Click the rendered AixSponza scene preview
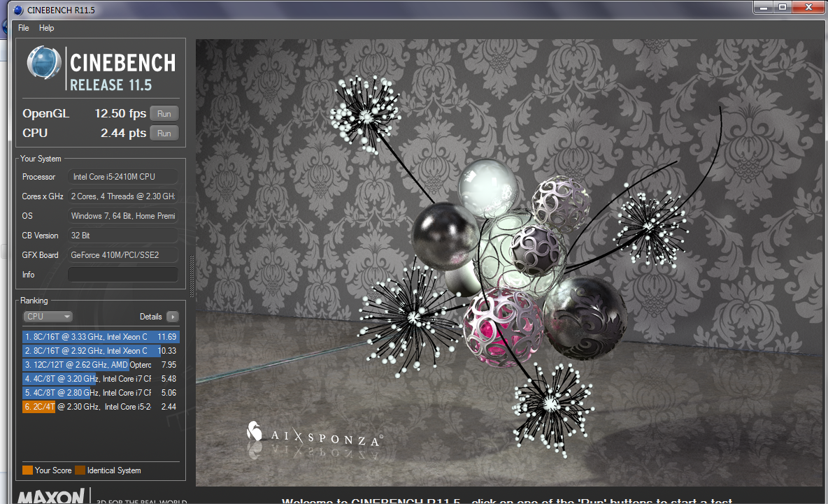 coord(509,262)
